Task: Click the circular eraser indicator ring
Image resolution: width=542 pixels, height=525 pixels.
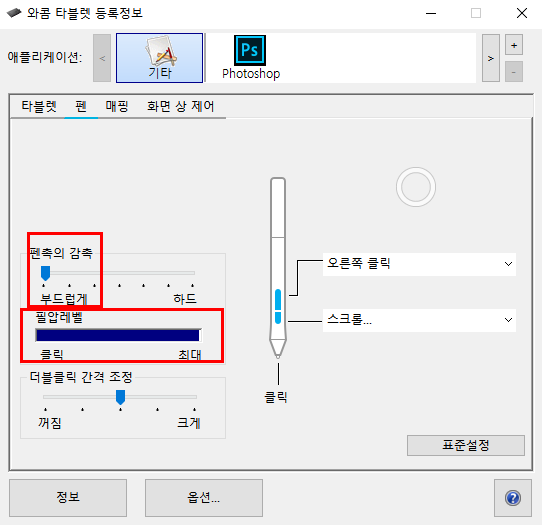Action: click(416, 187)
